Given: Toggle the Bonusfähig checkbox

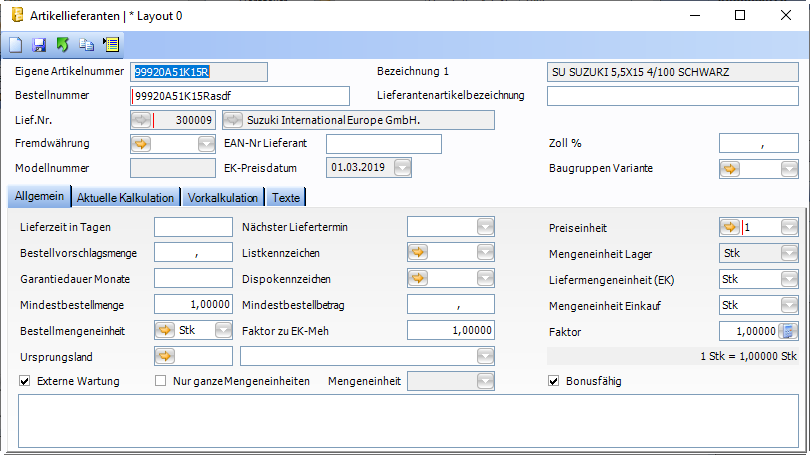Looking at the screenshot, I should tap(554, 380).
